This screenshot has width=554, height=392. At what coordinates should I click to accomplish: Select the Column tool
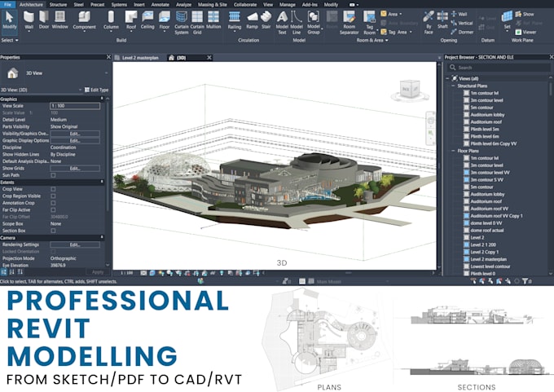tap(111, 20)
